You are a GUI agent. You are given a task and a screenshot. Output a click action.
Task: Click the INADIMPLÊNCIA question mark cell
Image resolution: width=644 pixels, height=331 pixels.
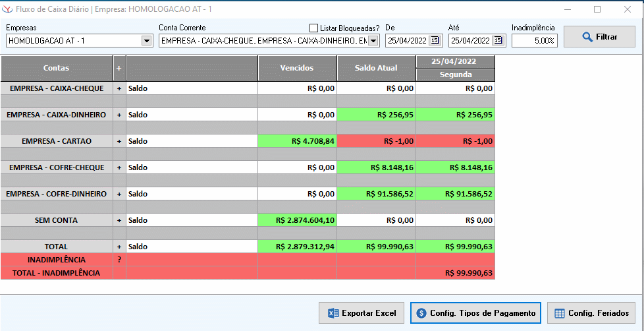[x=120, y=259]
